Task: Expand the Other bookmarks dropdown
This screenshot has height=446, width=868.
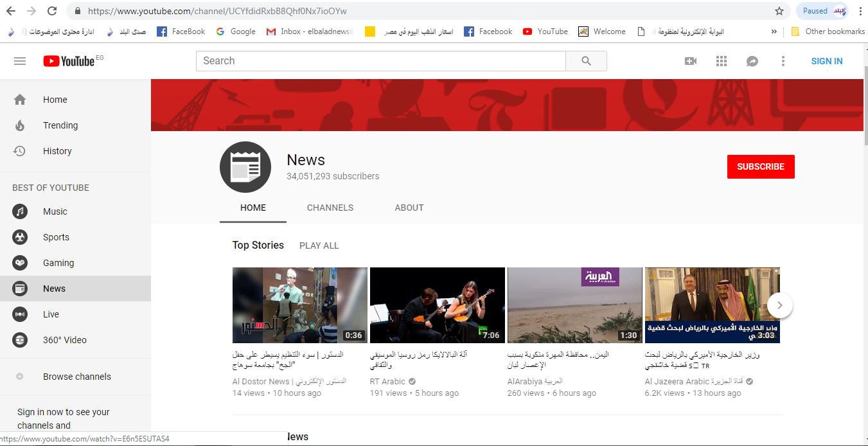Action: click(828, 30)
